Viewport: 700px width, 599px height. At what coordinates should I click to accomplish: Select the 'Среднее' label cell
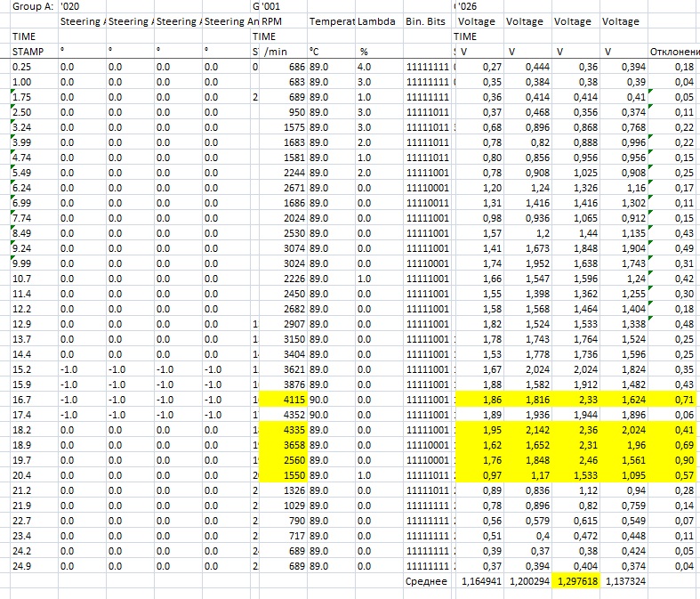tap(428, 581)
